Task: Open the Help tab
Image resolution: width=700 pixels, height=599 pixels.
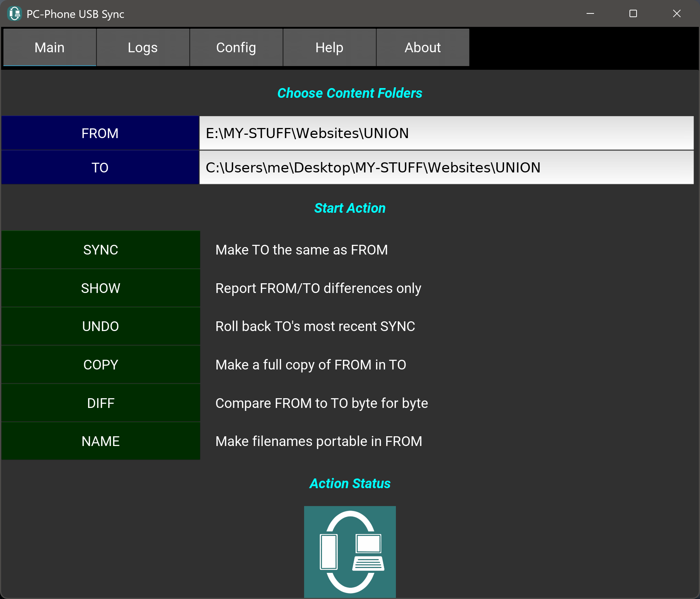Action: (329, 47)
